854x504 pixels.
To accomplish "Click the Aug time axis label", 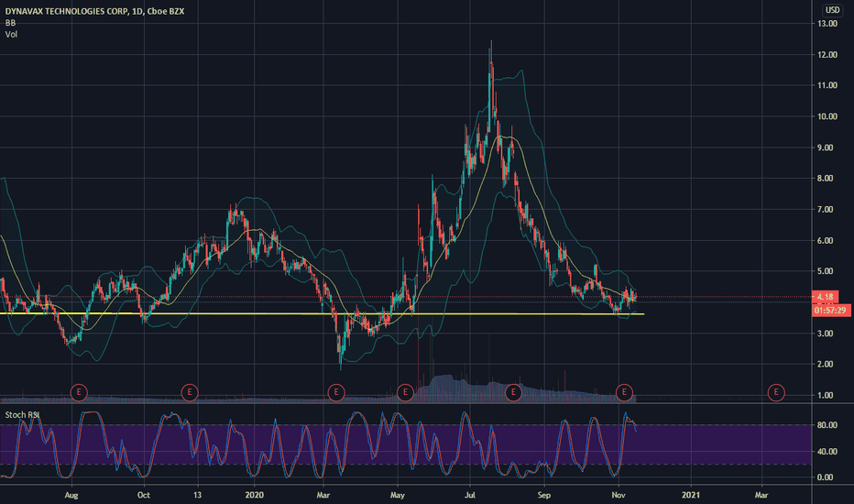I will tap(71, 495).
